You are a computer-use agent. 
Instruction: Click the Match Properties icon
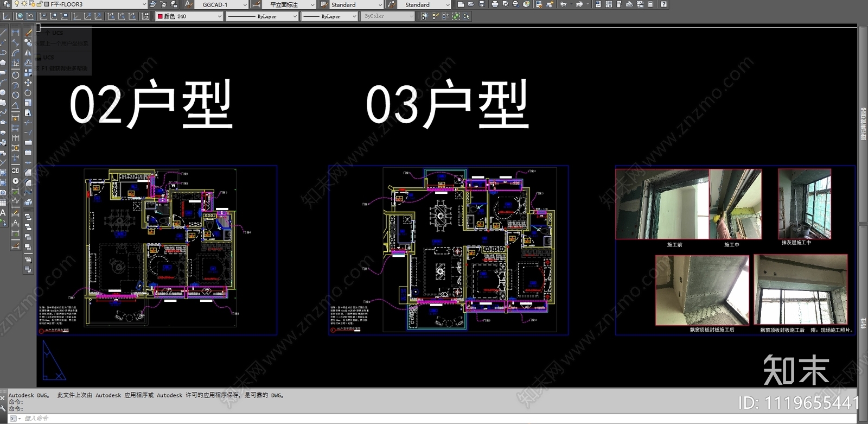click(539, 4)
